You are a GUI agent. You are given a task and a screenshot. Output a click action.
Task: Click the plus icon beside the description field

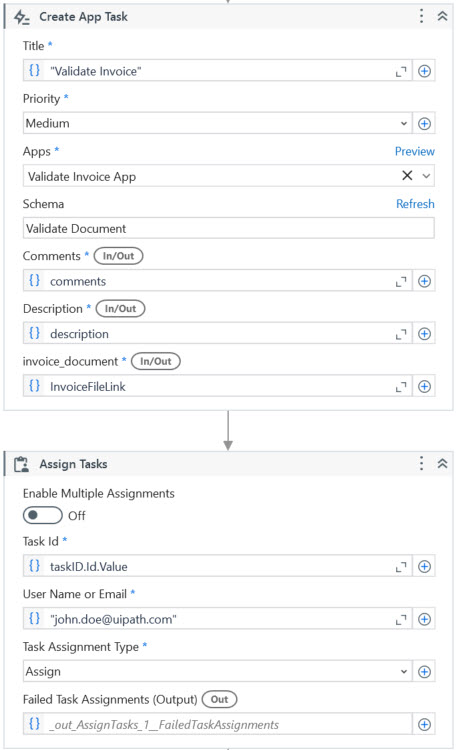pyautogui.click(x=424, y=334)
